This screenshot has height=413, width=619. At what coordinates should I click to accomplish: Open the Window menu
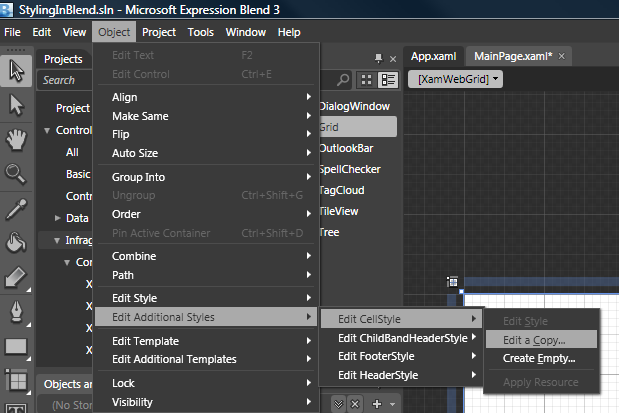tap(246, 32)
